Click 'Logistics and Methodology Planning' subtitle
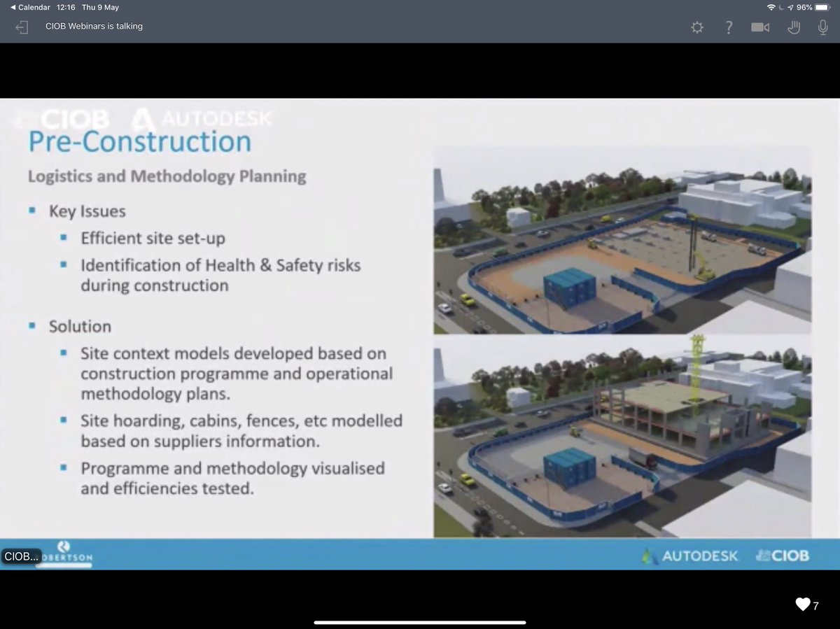This screenshot has width=840, height=629. click(x=167, y=176)
